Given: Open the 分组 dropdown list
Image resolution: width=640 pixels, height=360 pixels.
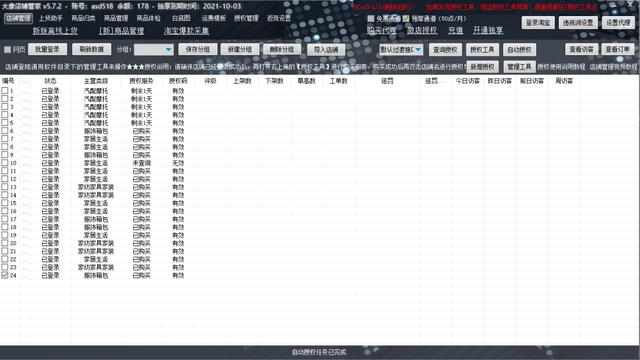Looking at the screenshot, I should 154,49.
